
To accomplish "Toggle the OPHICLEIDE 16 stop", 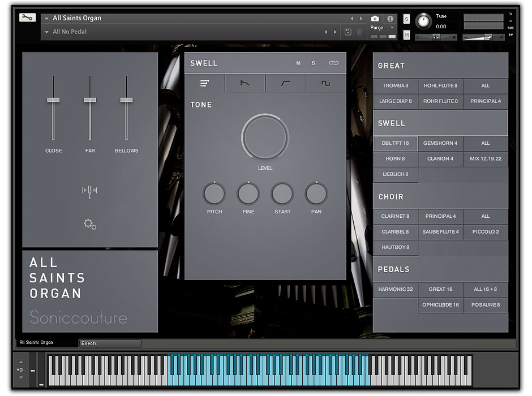I will point(440,305).
